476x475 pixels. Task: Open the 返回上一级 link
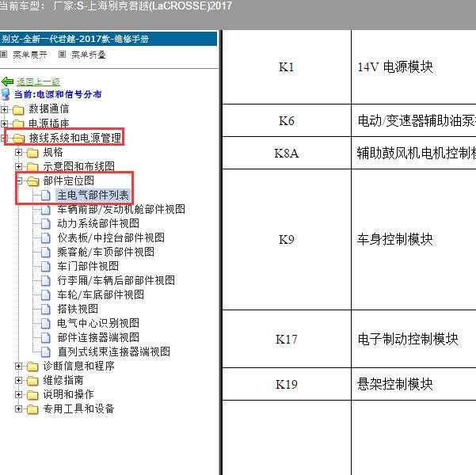coord(38,82)
